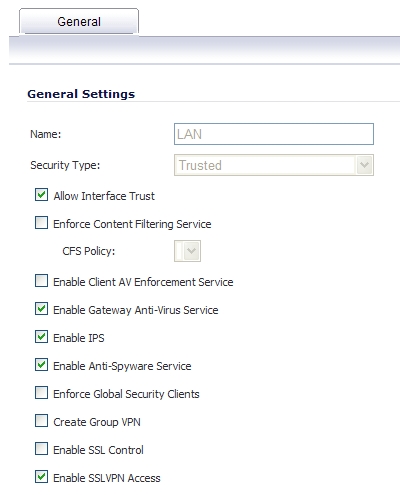Toggle Enable SSLVPN Access checkbox
400x495 pixels.
click(41, 477)
